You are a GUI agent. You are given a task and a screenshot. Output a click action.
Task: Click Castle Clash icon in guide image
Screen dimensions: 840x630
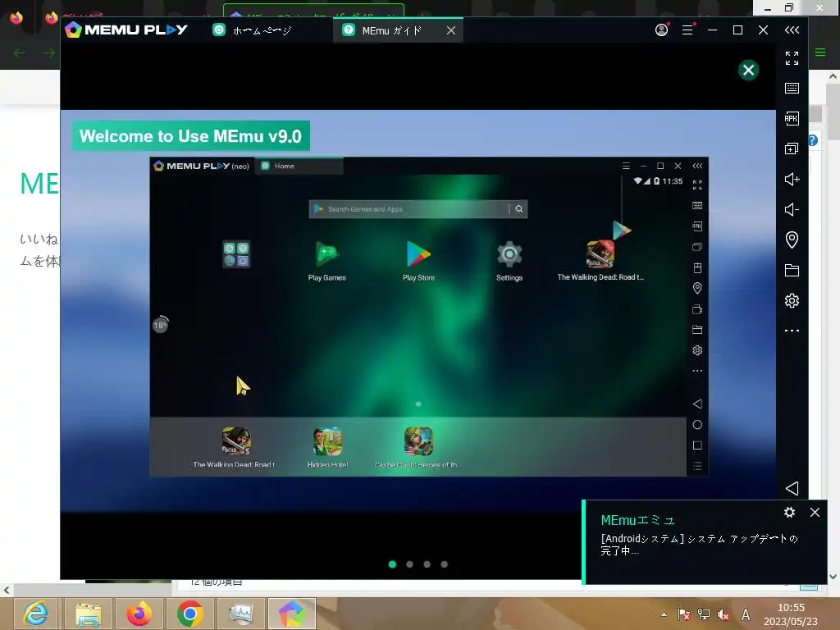(418, 442)
